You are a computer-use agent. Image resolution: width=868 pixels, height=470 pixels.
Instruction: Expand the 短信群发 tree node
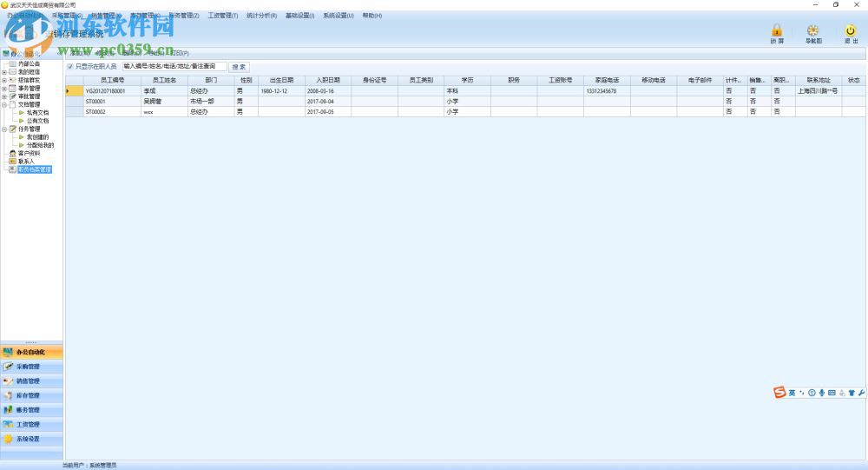pyautogui.click(x=4, y=81)
